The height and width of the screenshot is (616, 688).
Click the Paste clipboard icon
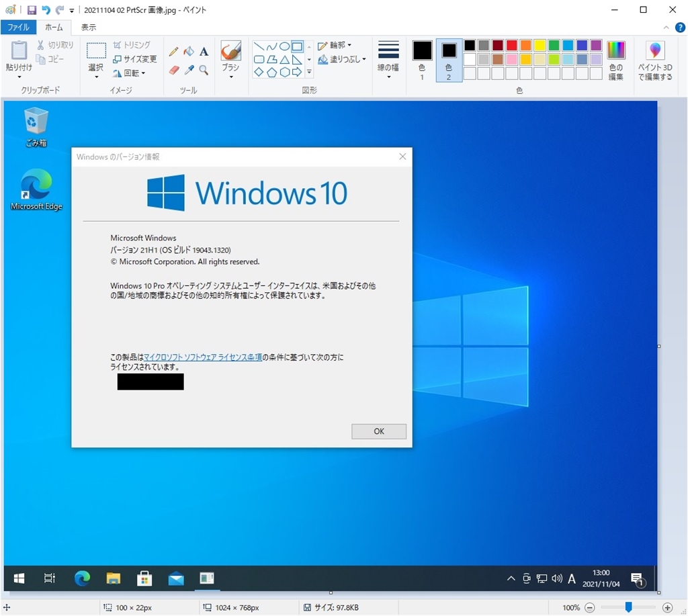click(19, 50)
